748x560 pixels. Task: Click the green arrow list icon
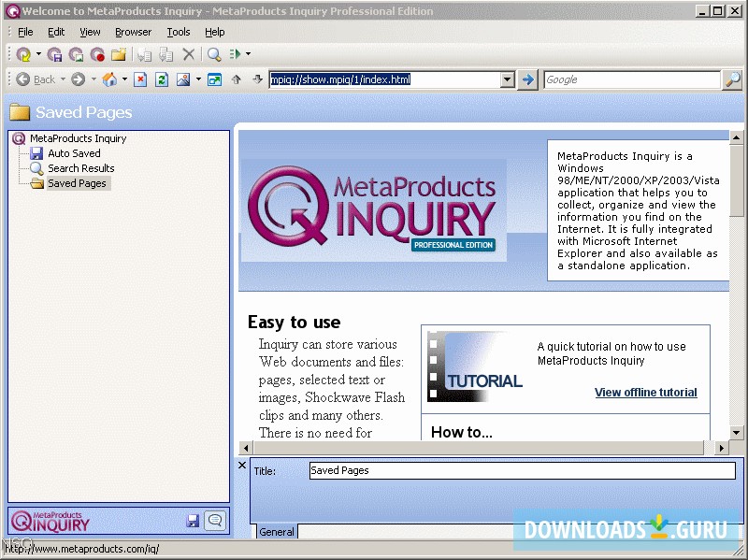[236, 54]
